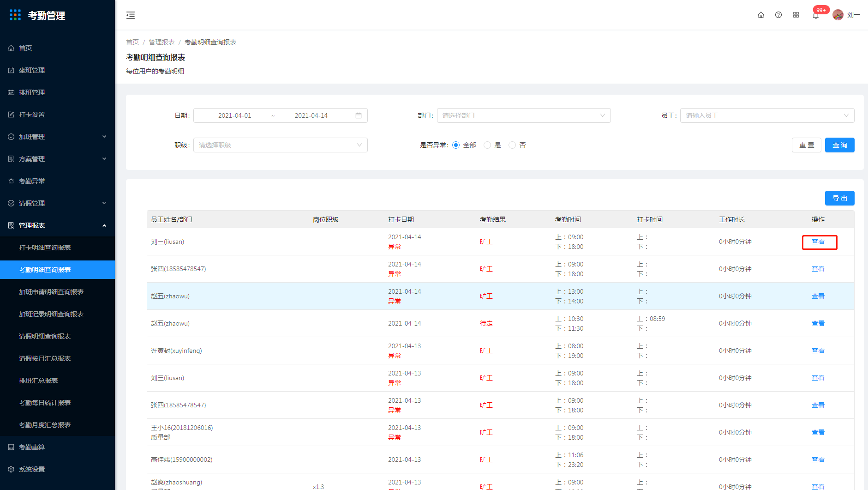Click the 查询 search button
This screenshot has height=490, width=868.
click(840, 145)
